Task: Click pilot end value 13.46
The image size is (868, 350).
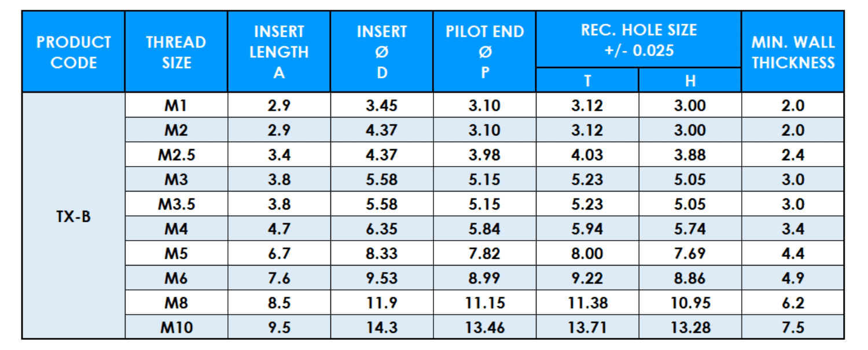Action: tap(485, 327)
